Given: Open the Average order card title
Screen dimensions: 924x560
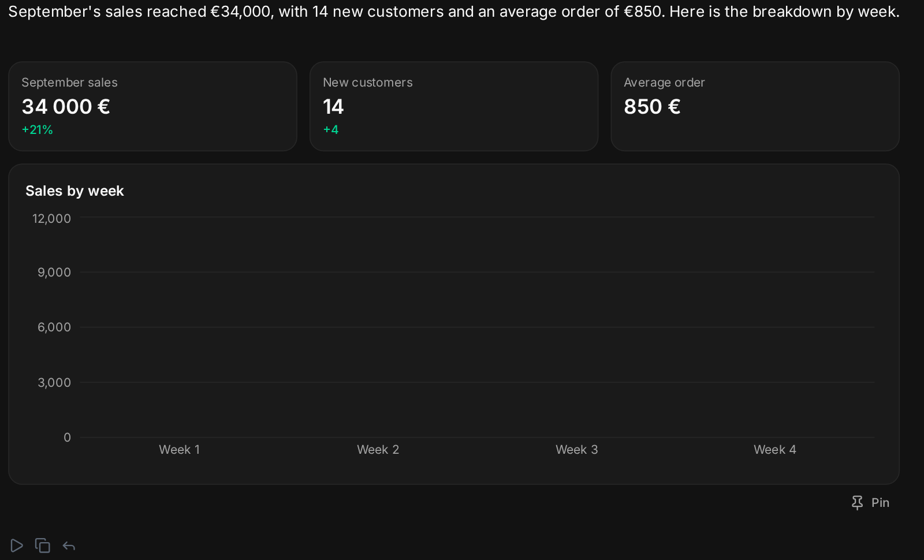Looking at the screenshot, I should coord(664,83).
